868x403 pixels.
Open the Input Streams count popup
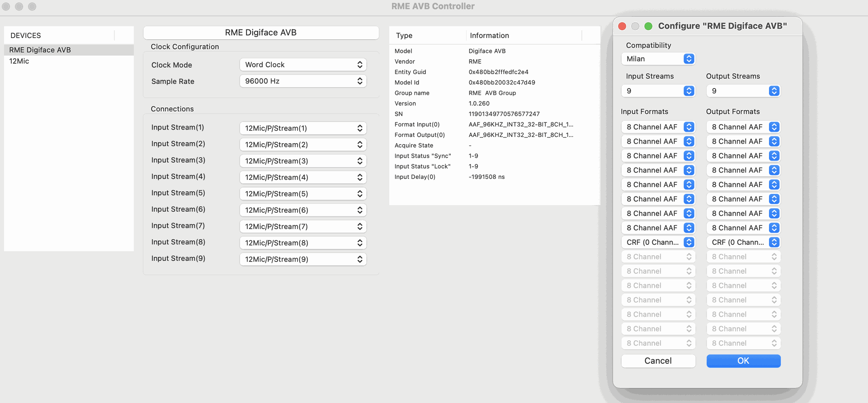[658, 91]
